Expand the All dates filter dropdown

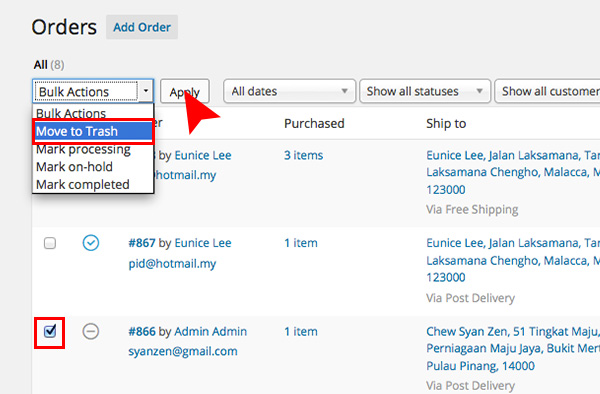[x=290, y=91]
